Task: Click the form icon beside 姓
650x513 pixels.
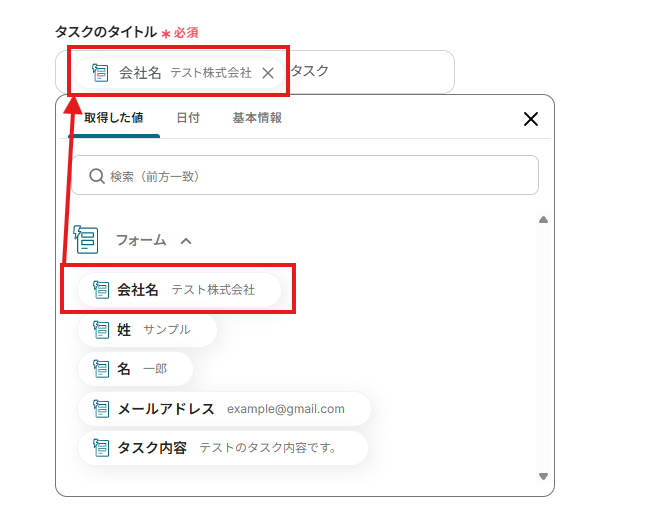Action: [101, 330]
